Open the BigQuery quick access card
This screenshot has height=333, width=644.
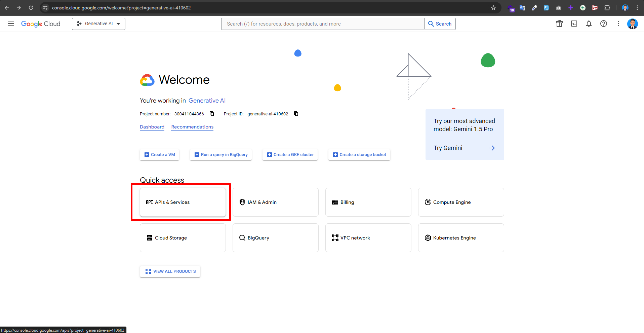click(x=275, y=238)
